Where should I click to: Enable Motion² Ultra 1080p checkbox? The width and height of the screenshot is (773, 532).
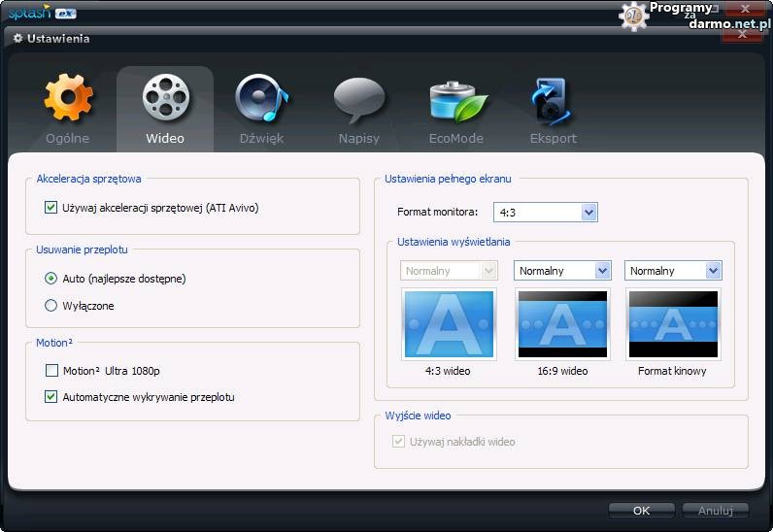coord(51,371)
